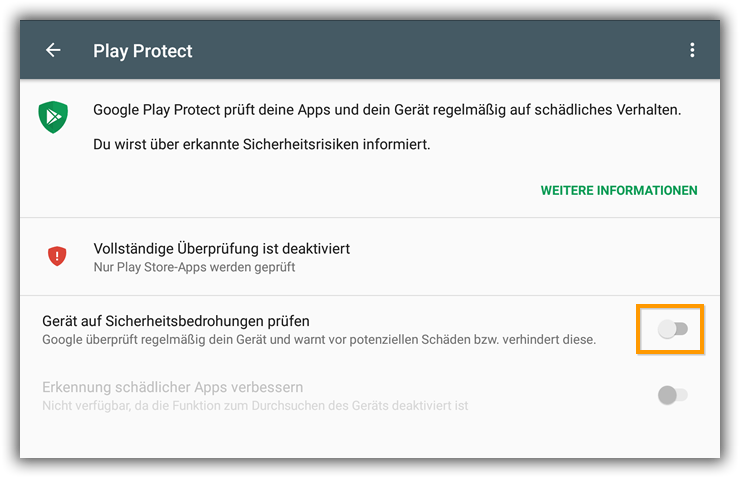740x478 pixels.
Task: Enable the Gerät auf Sicherheitsbedrohungen prüfen switch
Action: (x=673, y=329)
